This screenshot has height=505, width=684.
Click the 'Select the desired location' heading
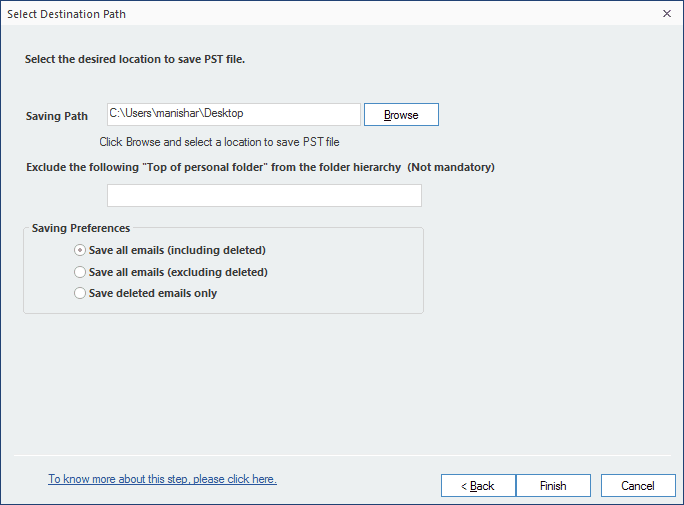click(135, 59)
